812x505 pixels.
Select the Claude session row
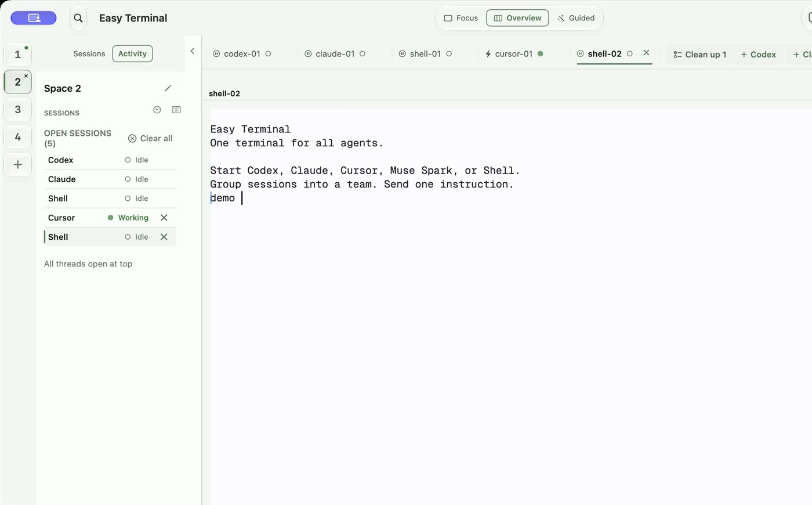(110, 179)
